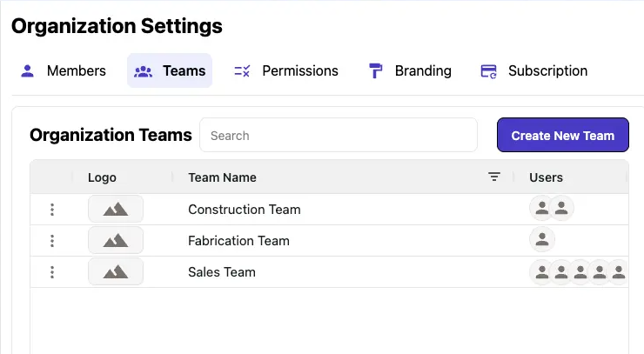Click the first user avatar in Sales Team
Viewport: 644px width, 354px height.
(x=542, y=272)
